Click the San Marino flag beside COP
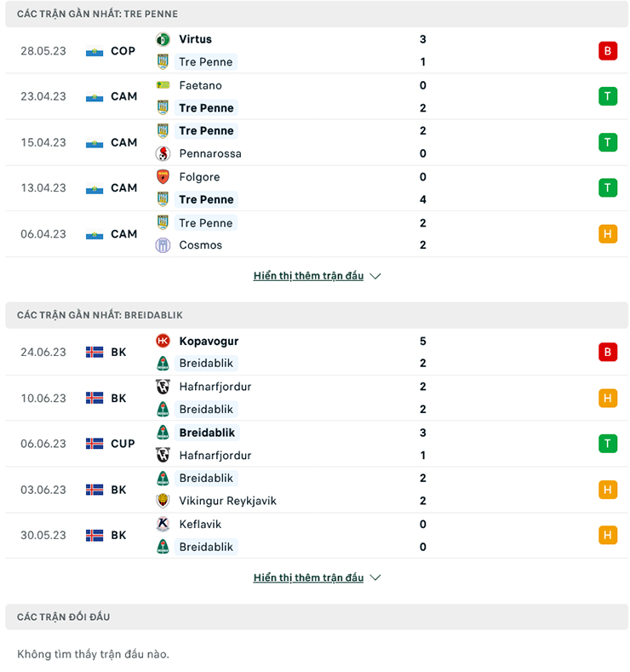Screen dimensions: 630x672 pyautogui.click(x=94, y=51)
